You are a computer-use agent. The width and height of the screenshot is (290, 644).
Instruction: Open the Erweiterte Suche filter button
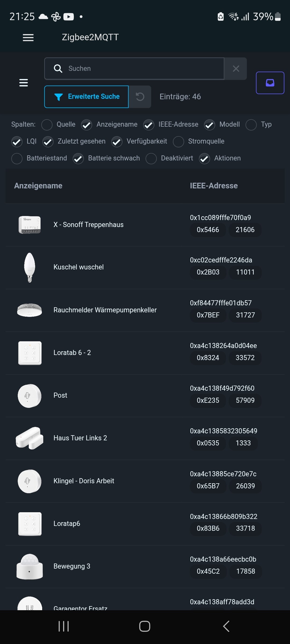pos(86,97)
